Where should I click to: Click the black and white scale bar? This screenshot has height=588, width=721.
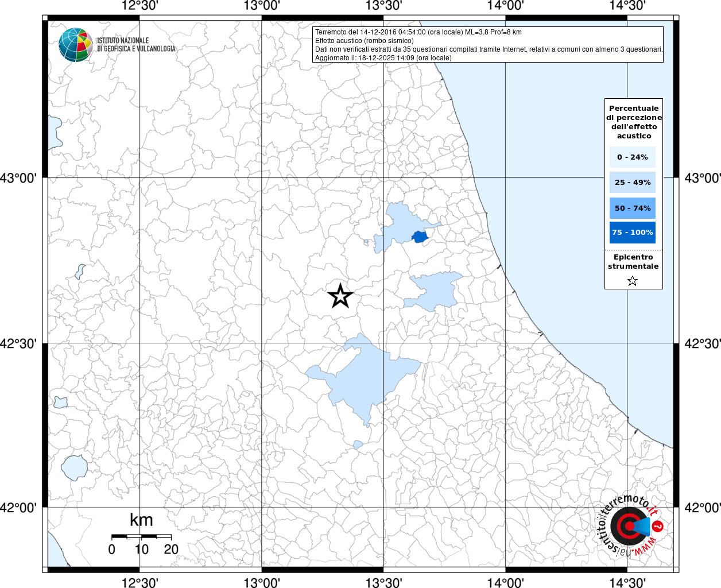(x=141, y=536)
